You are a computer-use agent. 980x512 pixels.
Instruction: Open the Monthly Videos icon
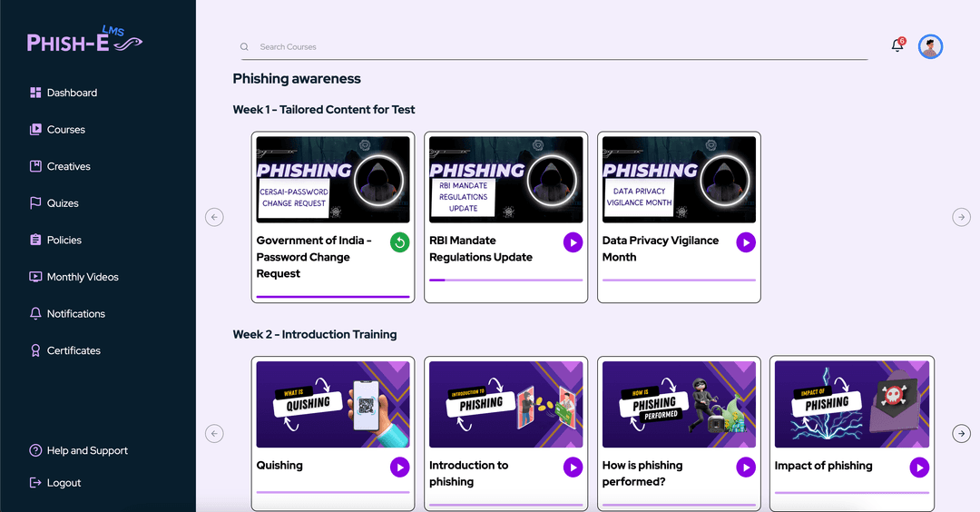tap(35, 277)
